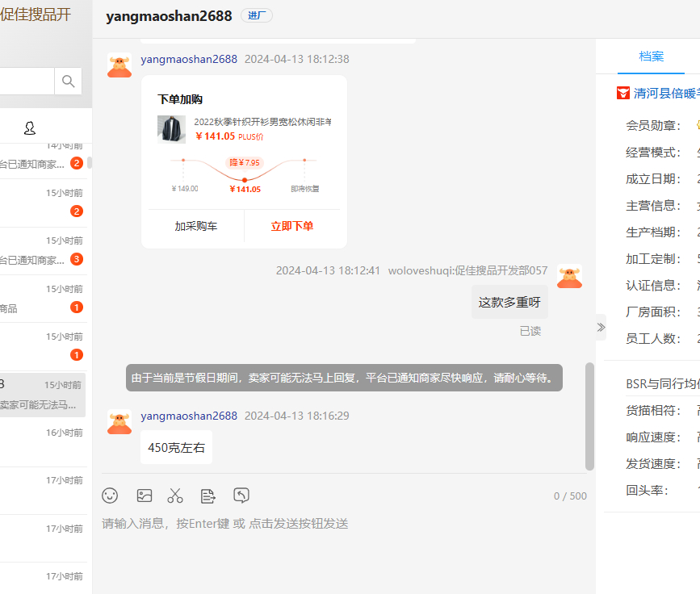Image resolution: width=700 pixels, height=594 pixels.
Task: Click the 进厂 tag beside the username
Action: coord(256,16)
